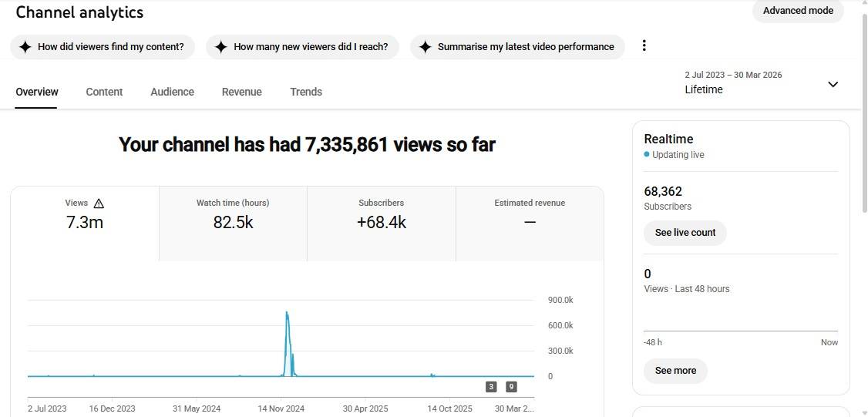Go to the Revenue tab
868x417 pixels.
point(241,92)
